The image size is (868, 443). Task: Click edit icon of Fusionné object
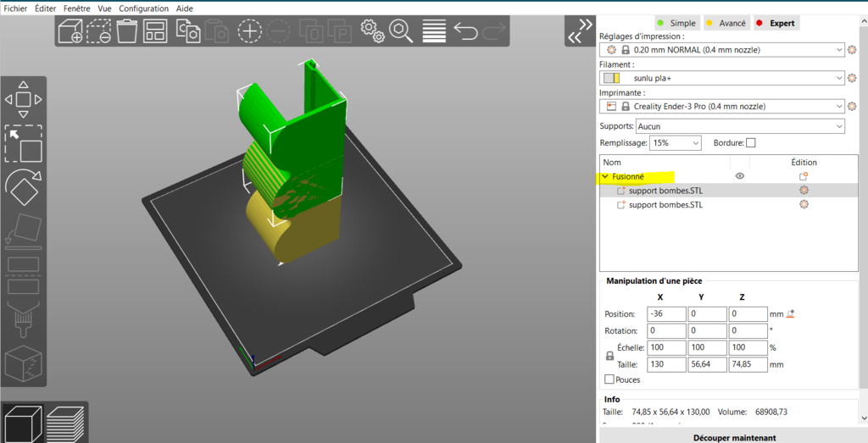pos(804,176)
